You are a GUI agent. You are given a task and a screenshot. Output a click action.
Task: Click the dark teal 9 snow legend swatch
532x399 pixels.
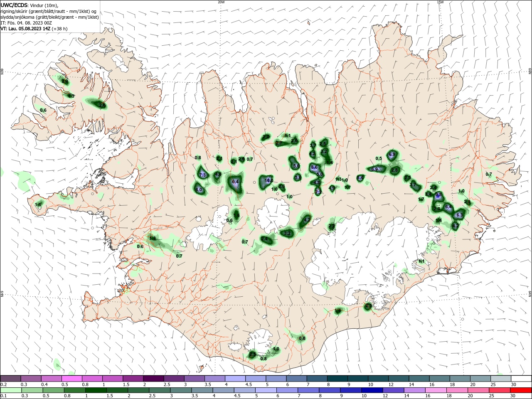click(358, 378)
